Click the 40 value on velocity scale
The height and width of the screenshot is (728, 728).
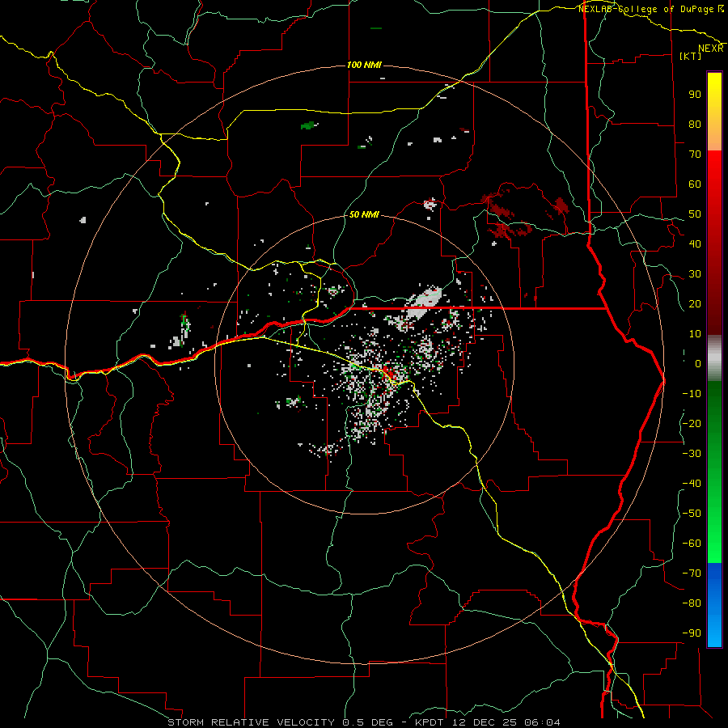coord(695,243)
